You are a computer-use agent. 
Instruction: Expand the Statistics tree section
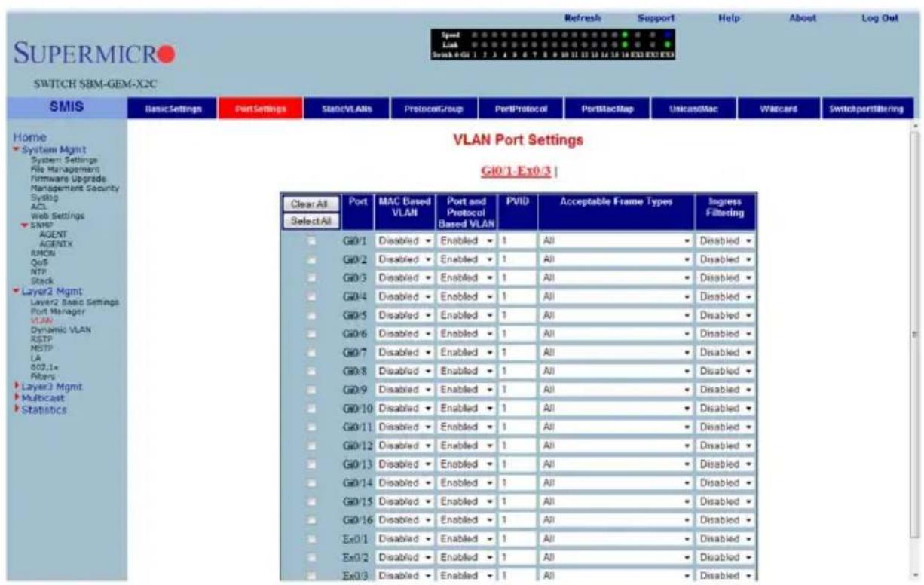click(x=17, y=409)
